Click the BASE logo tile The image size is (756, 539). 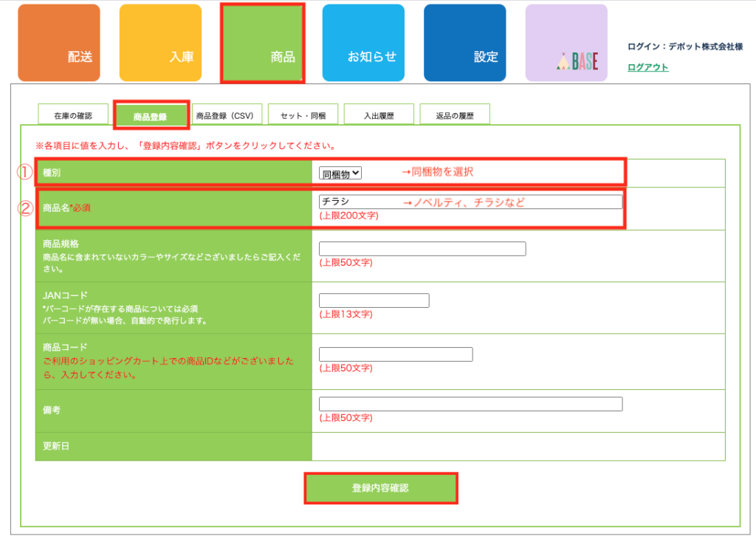click(566, 43)
